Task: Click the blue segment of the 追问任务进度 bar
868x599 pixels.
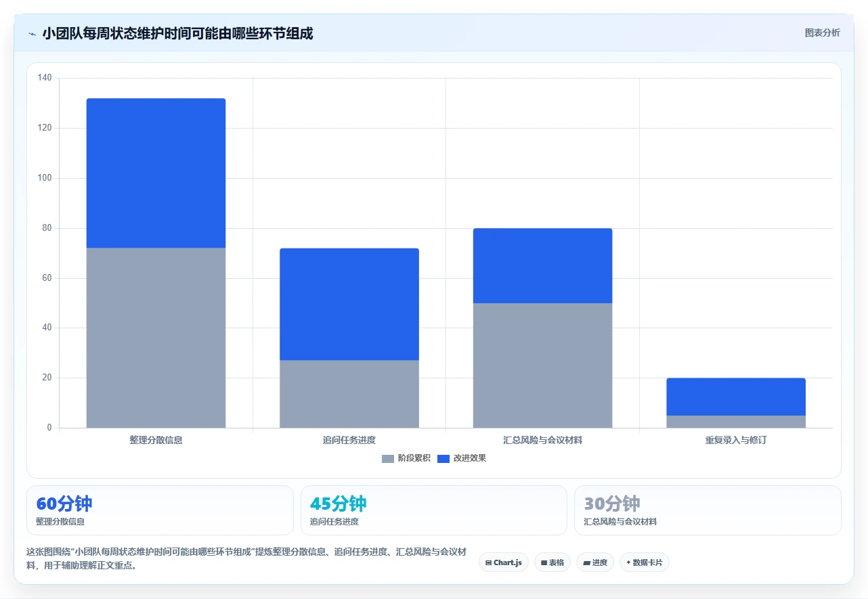Action: point(349,304)
